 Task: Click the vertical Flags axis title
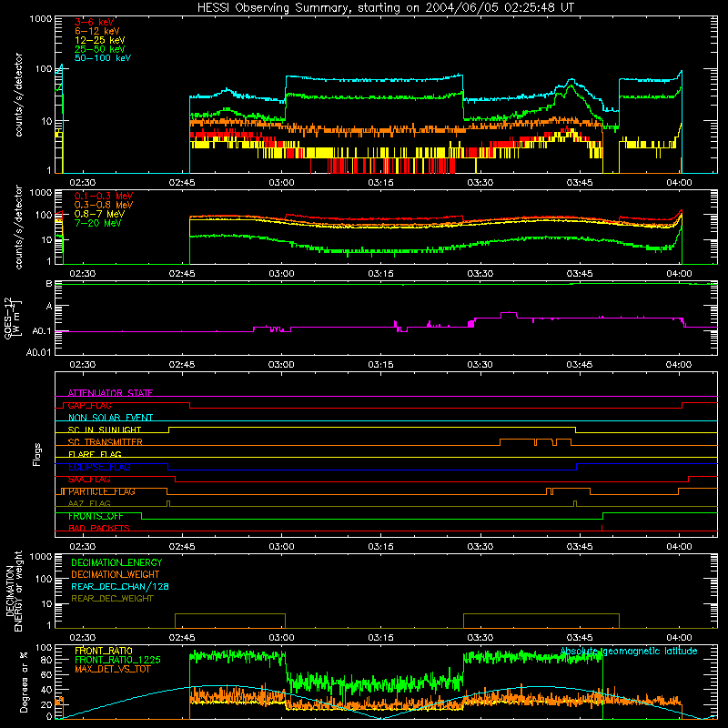coord(36,454)
